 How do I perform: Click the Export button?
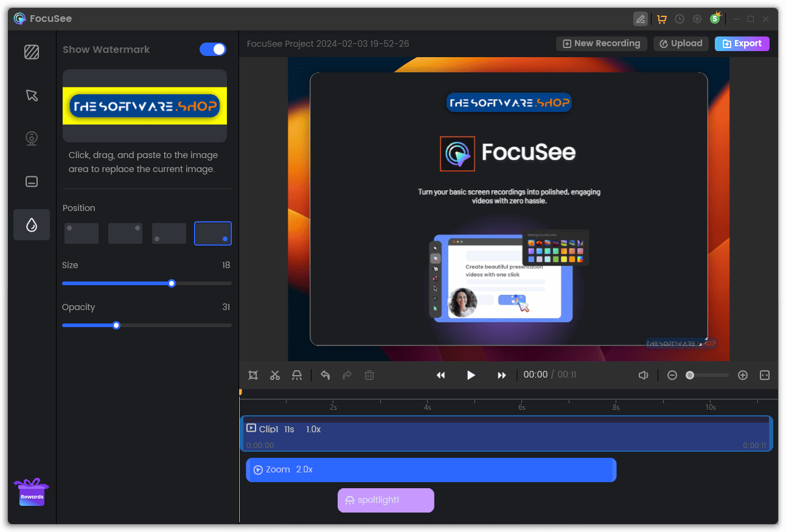742,44
